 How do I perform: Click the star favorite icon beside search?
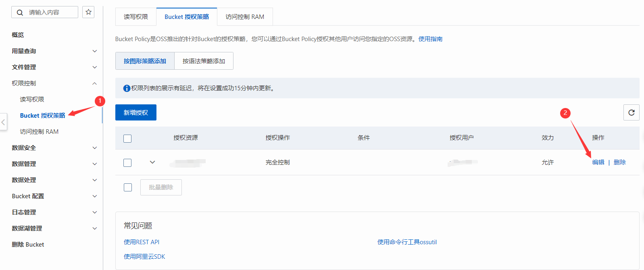[x=88, y=12]
